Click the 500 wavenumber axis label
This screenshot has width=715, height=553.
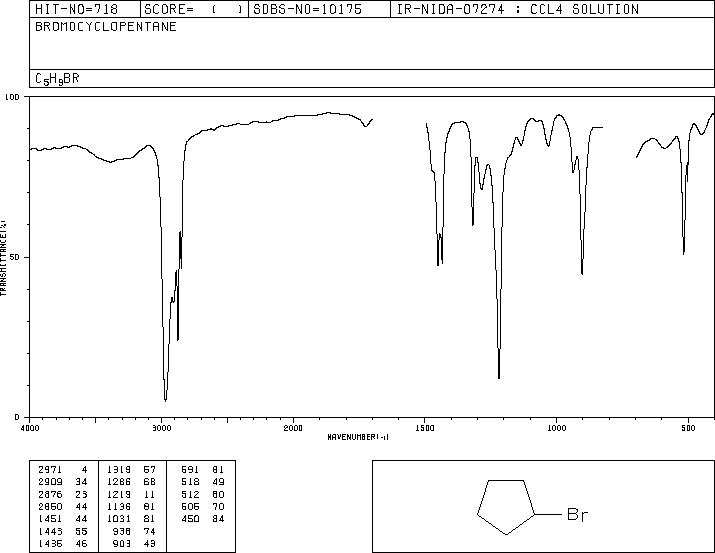point(688,428)
